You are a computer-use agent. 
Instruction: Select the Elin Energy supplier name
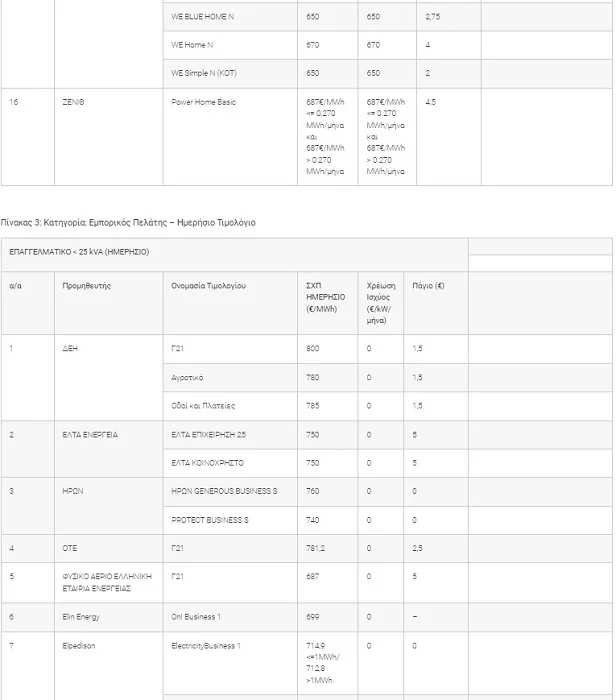click(81, 617)
